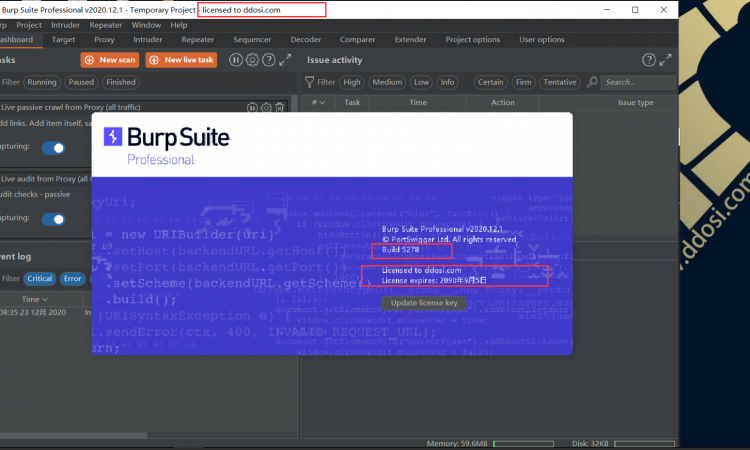Image resolution: width=750 pixels, height=450 pixels.
Task: Click the Issue activity filter funnel icon
Action: (x=309, y=82)
